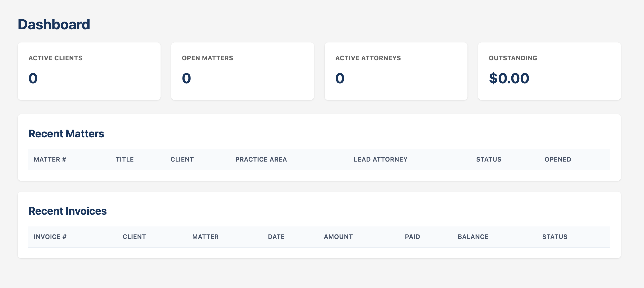The image size is (644, 288).
Task: Sort matters by Title column header
Action: click(x=125, y=160)
